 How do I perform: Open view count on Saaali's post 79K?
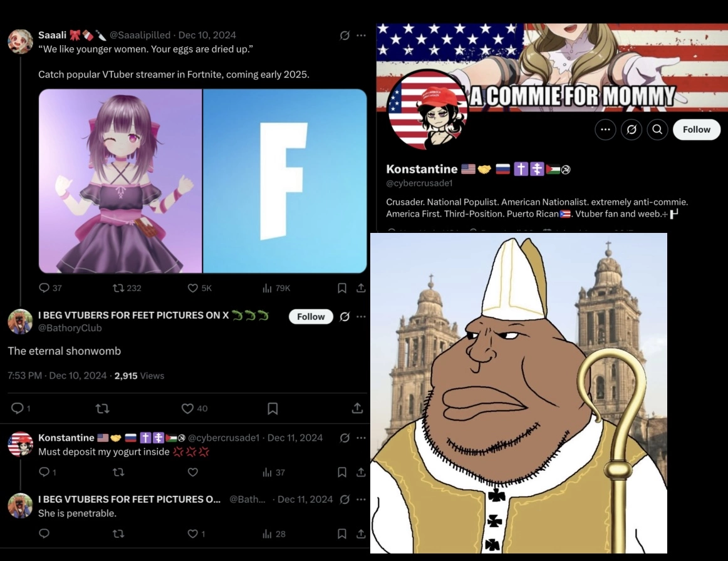click(x=276, y=288)
